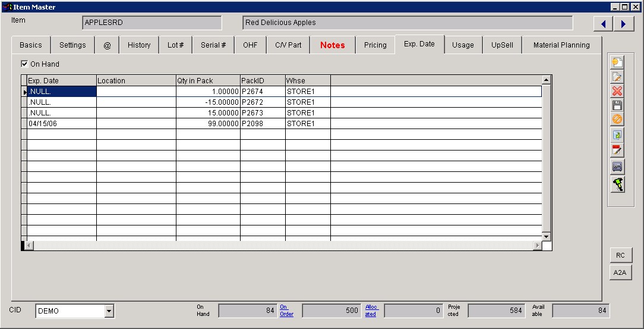Screen dimensions: 644x329
Task: Switch to the Pricing tab
Action: click(x=375, y=45)
